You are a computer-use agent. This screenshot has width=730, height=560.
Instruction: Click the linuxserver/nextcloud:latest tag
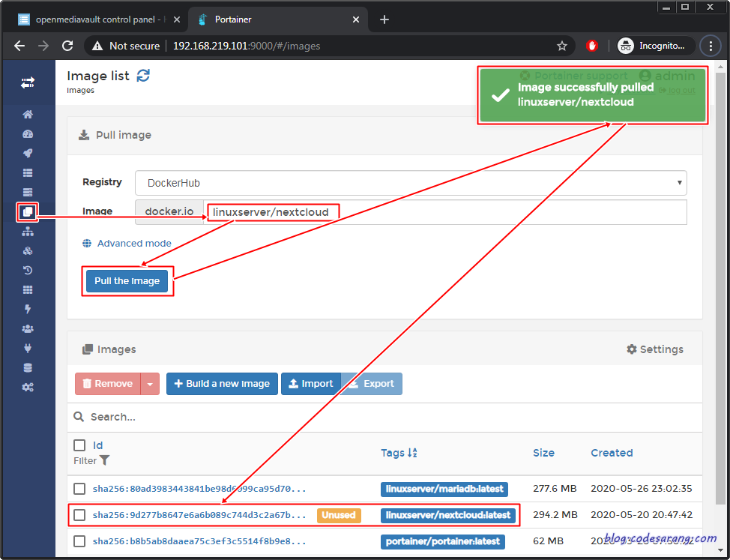click(x=448, y=515)
